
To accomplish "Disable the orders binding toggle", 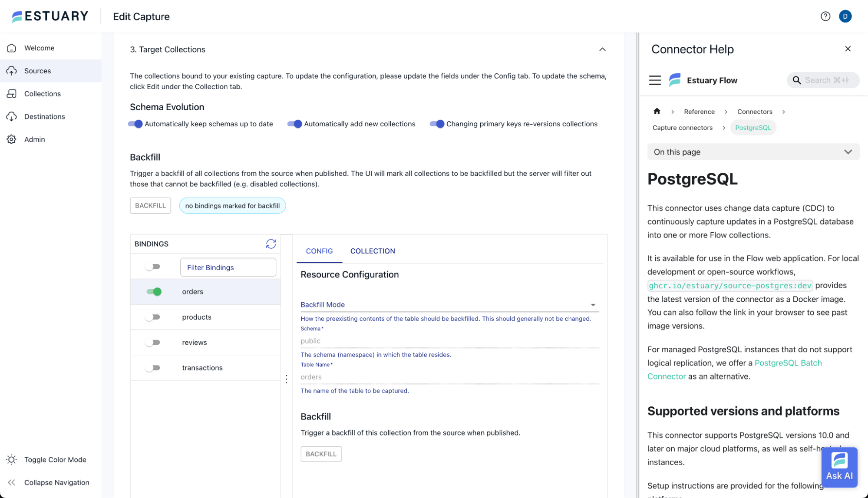I will [x=154, y=292].
